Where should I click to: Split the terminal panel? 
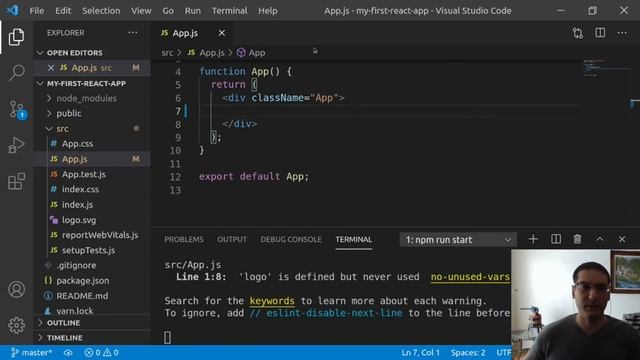click(556, 239)
